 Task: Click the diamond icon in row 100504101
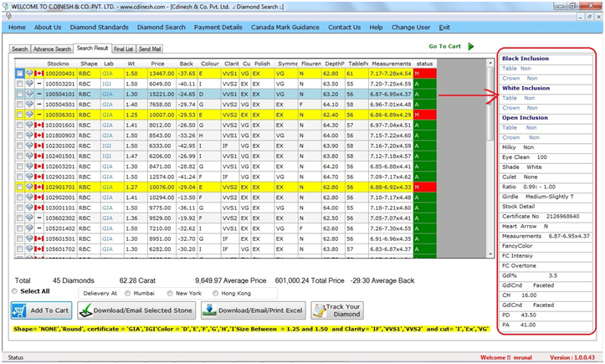pos(29,94)
